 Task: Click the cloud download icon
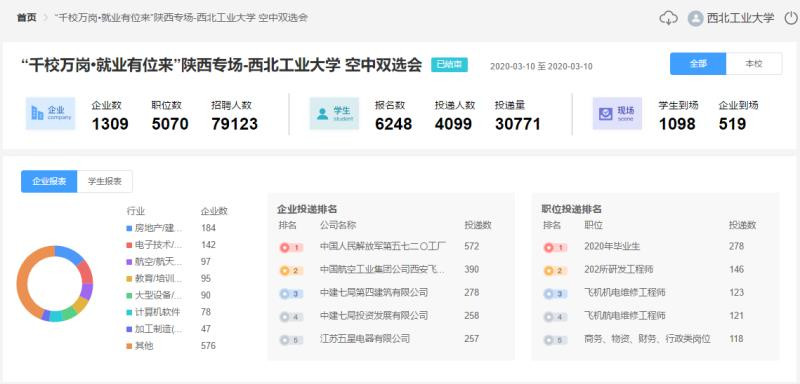(668, 18)
